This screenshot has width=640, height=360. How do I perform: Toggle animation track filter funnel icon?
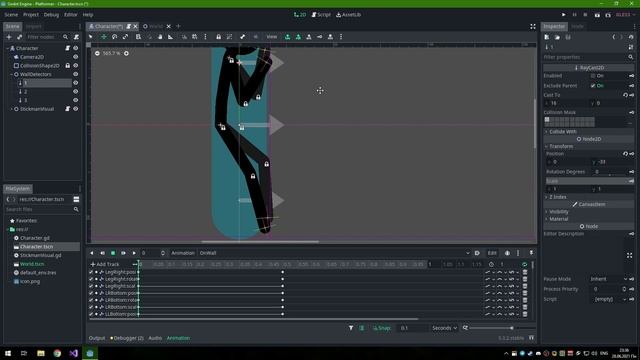[351, 328]
